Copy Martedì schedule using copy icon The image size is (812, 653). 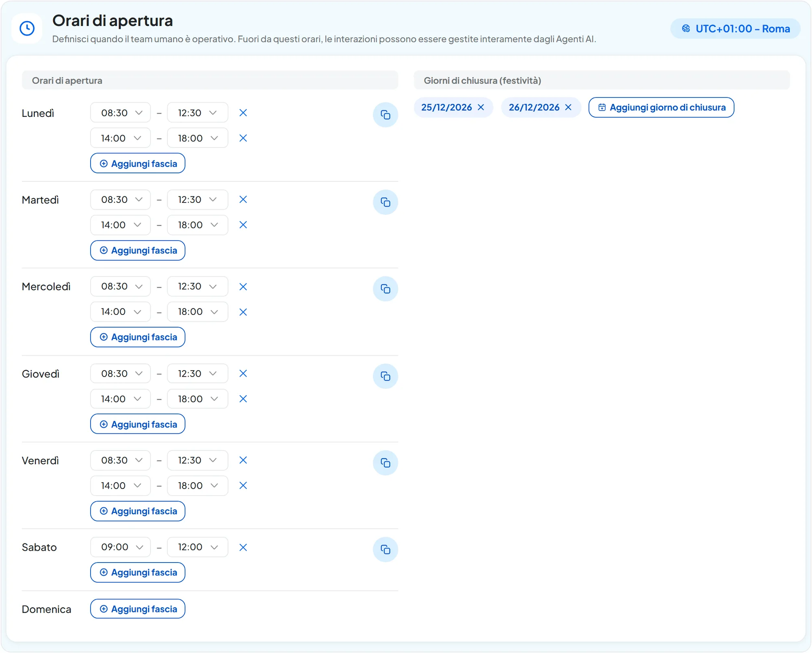tap(385, 202)
